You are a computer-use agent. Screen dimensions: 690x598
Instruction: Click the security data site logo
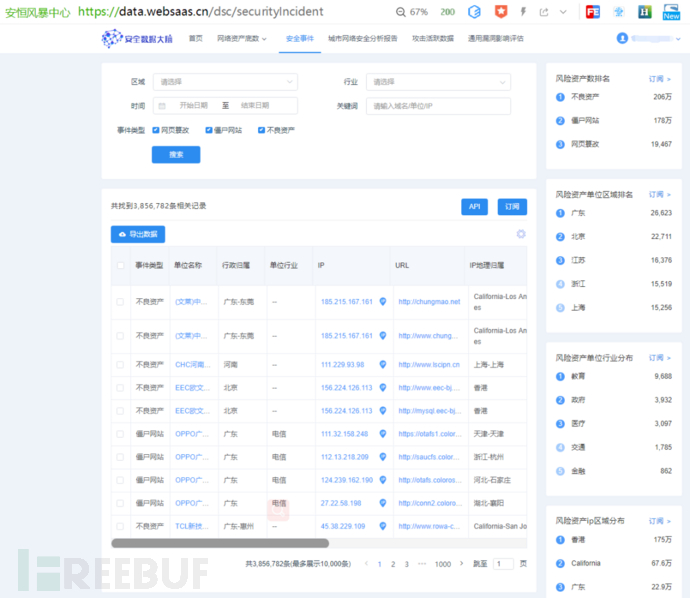137,39
